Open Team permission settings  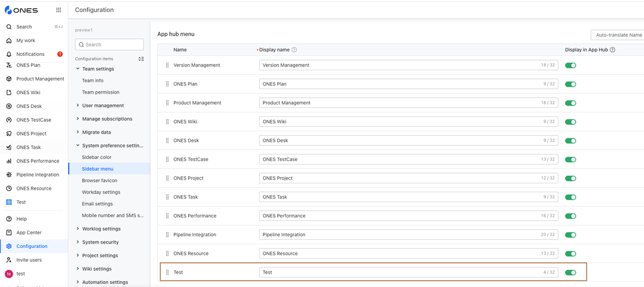coord(101,92)
